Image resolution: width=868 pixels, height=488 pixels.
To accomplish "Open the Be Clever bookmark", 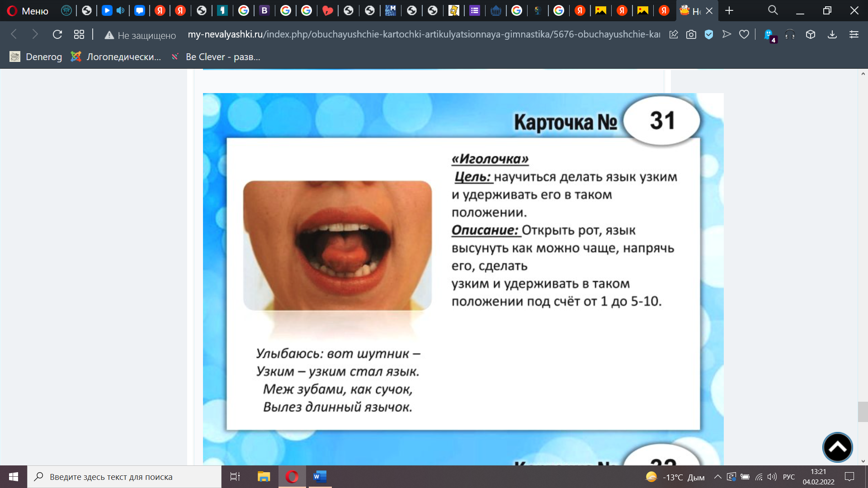I will tap(216, 57).
